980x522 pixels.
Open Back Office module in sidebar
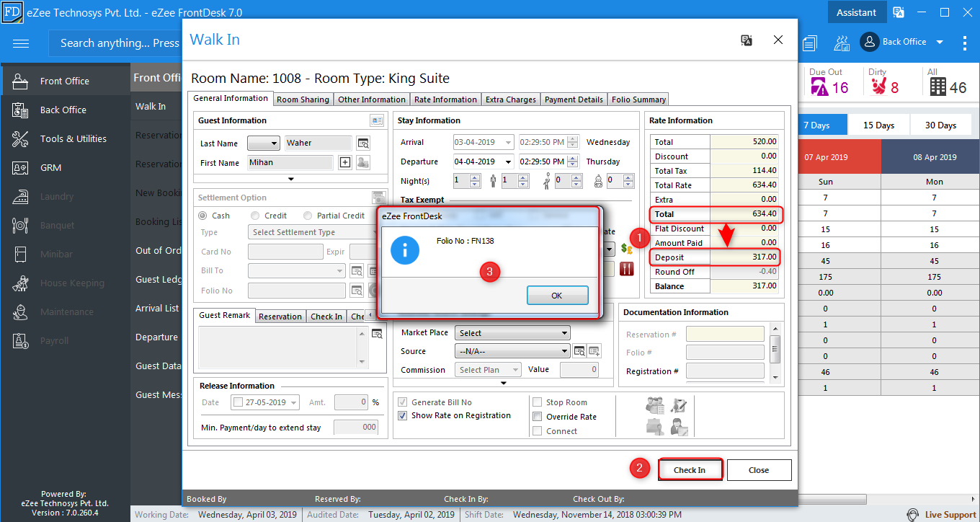click(x=65, y=110)
